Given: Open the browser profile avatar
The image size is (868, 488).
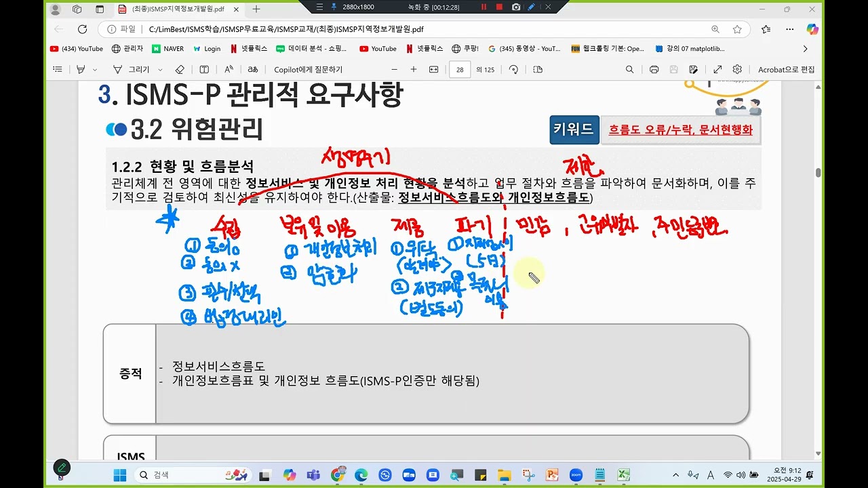Looking at the screenshot, I should pyautogui.click(x=56, y=9).
